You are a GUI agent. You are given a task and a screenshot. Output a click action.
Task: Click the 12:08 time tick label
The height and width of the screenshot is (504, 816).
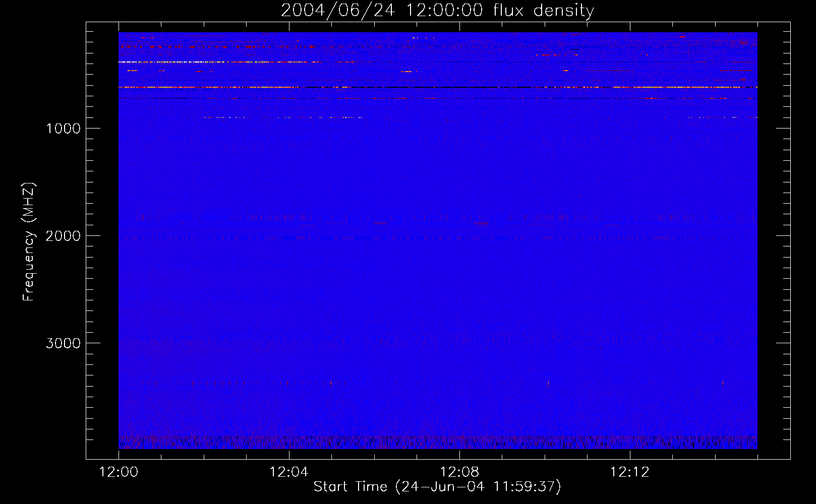[459, 472]
